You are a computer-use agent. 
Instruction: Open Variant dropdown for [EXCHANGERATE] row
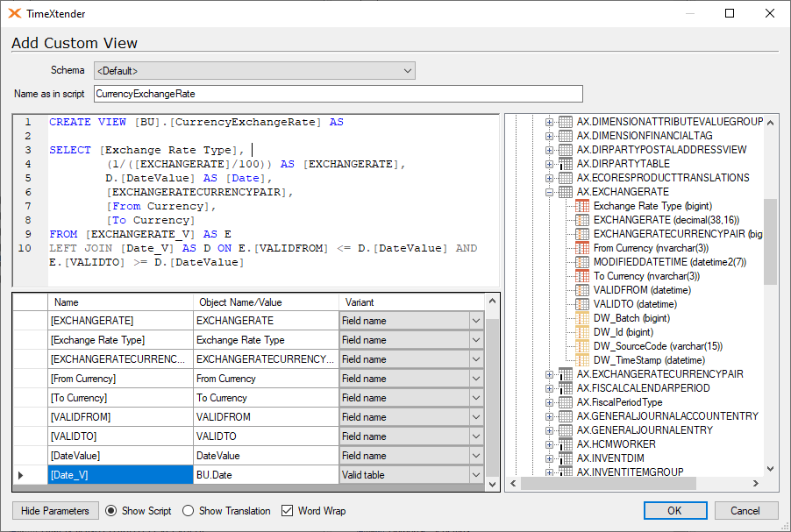click(475, 321)
